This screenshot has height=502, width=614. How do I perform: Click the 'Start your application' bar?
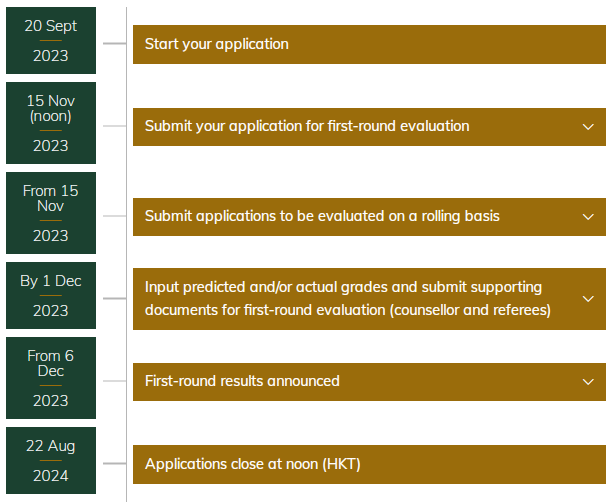369,44
